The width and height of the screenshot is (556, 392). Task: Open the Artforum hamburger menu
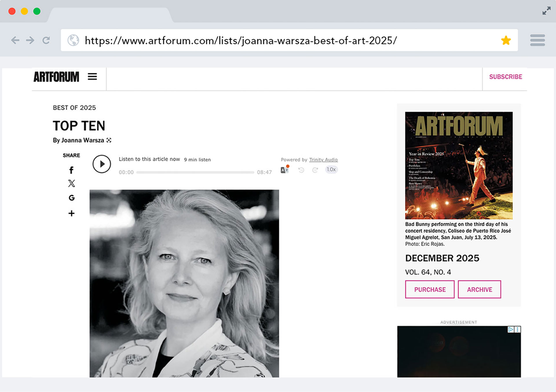pyautogui.click(x=92, y=77)
